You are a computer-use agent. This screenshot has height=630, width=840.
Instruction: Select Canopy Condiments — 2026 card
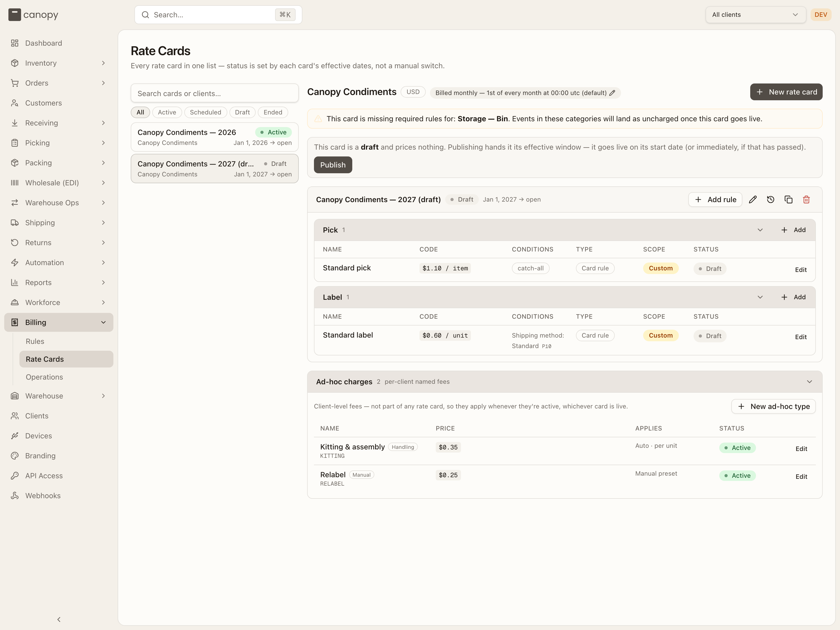(214, 137)
